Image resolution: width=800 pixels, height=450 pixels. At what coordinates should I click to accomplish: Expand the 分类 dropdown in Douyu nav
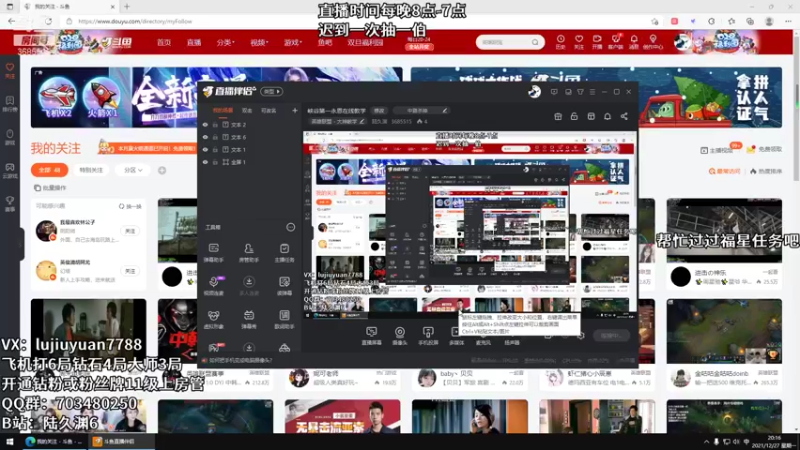tap(225, 42)
